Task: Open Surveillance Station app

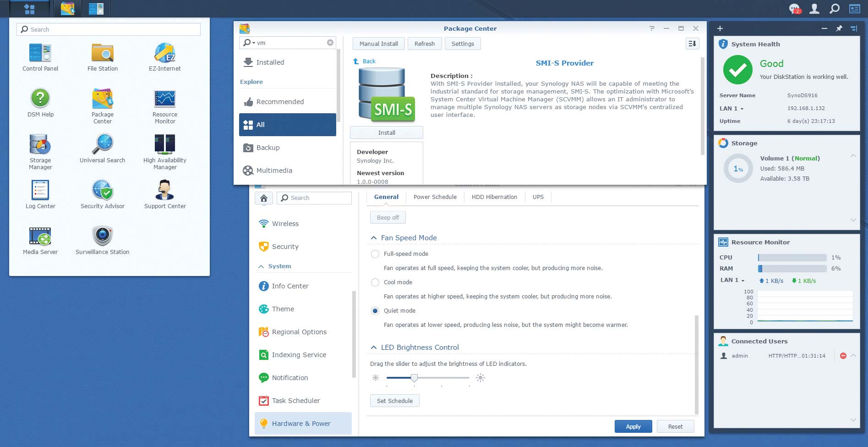Action: 103,240
